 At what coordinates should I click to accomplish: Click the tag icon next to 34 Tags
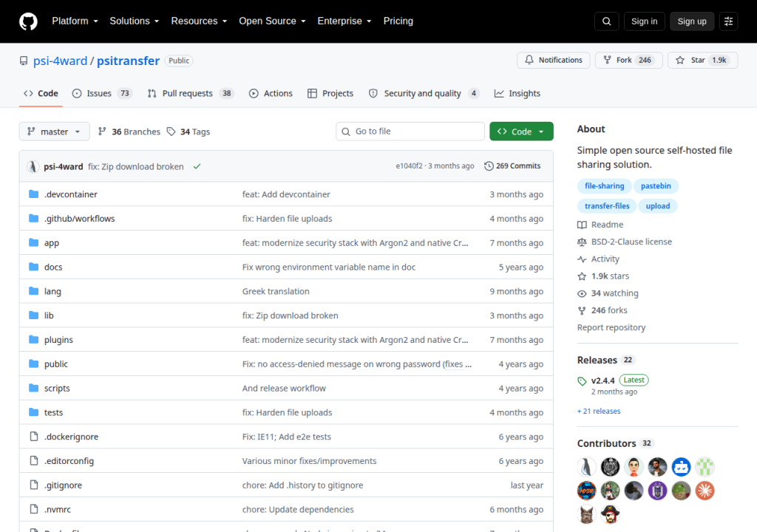[x=171, y=132]
